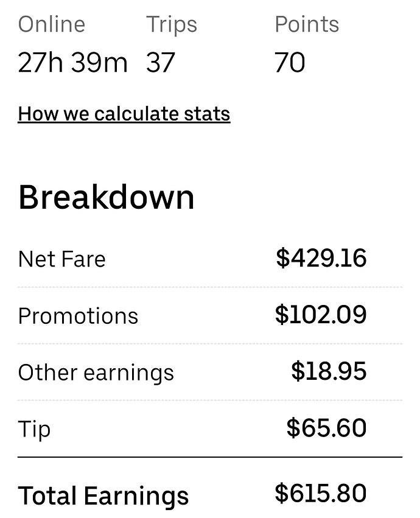Open the Net Fare row label
The image size is (420, 518).
tap(62, 259)
